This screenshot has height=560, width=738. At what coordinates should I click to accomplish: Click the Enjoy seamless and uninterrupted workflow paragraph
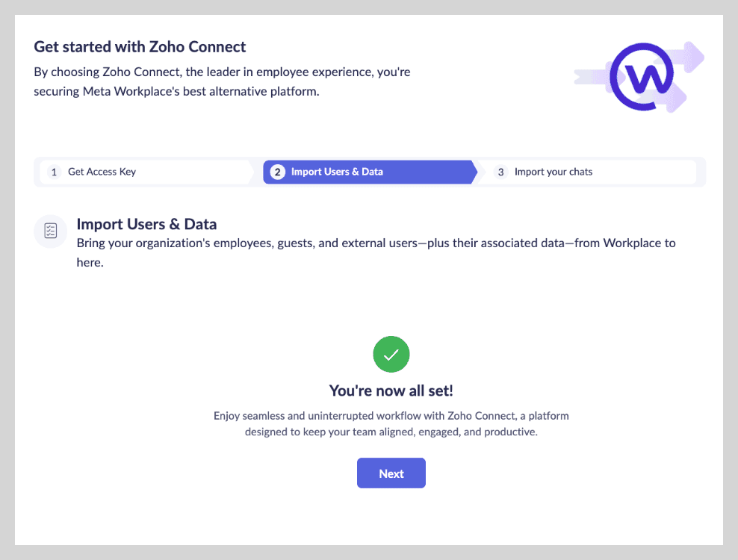tap(391, 415)
